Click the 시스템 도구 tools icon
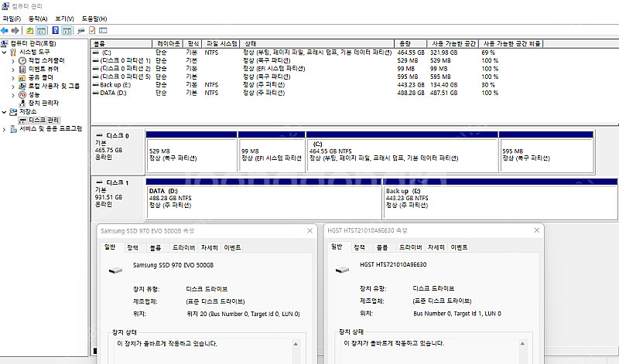Image resolution: width=619 pixels, height=364 pixels. (13, 52)
